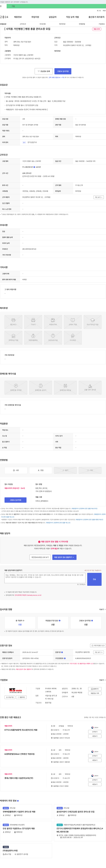Switch to the 복리후생 tab
Screen dimensions: 106x868
(x=62, y=24)
